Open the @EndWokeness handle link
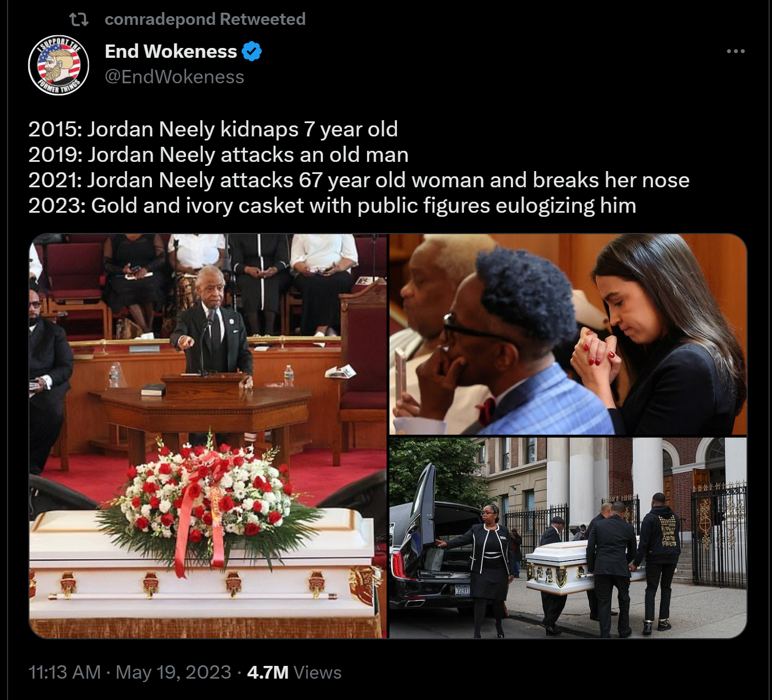This screenshot has height=700, width=772. (175, 77)
